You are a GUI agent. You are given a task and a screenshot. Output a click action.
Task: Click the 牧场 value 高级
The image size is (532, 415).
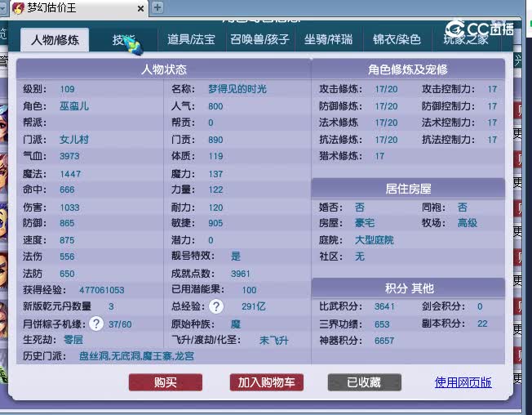[x=468, y=223]
